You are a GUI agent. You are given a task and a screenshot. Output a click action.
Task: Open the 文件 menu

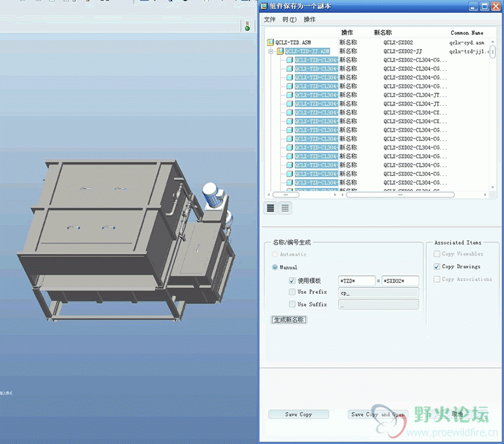270,19
